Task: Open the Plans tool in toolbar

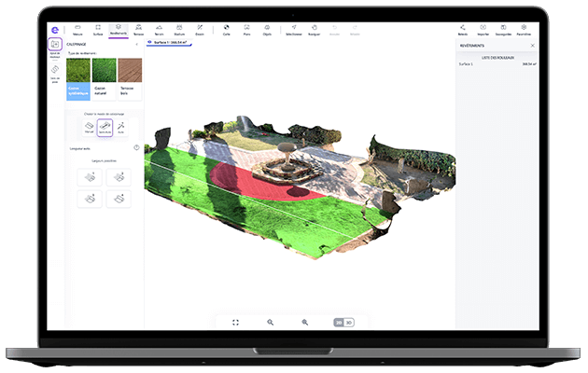Action: [246, 30]
